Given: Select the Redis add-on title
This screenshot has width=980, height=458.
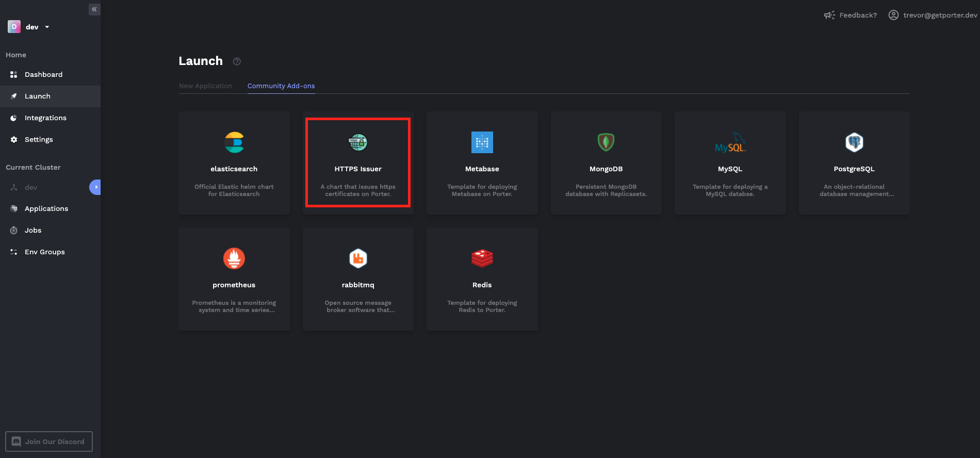Looking at the screenshot, I should [x=482, y=285].
